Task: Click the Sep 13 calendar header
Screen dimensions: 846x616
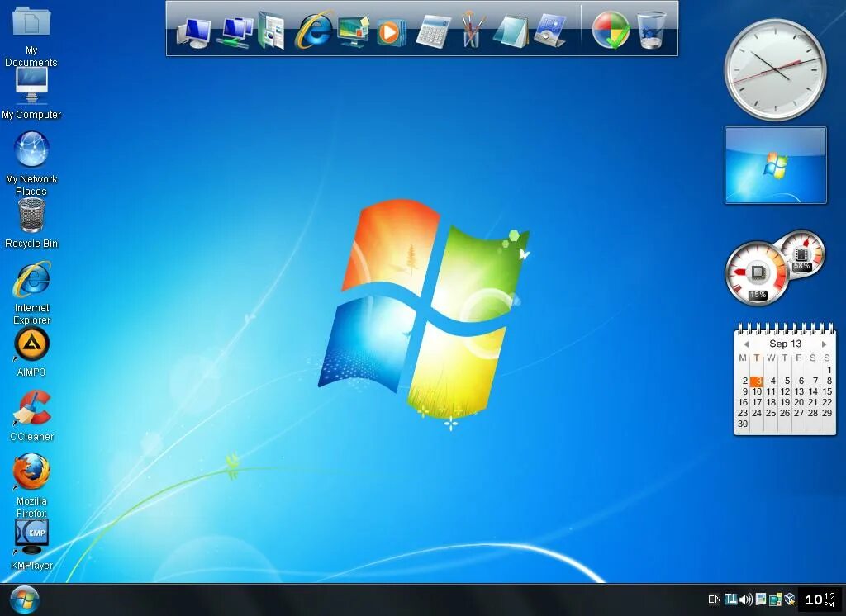Action: (x=785, y=344)
